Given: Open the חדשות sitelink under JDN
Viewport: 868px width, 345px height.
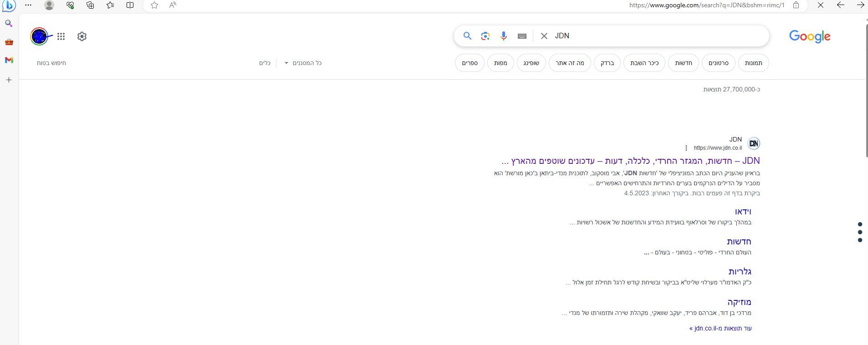Looking at the screenshot, I should (x=739, y=242).
